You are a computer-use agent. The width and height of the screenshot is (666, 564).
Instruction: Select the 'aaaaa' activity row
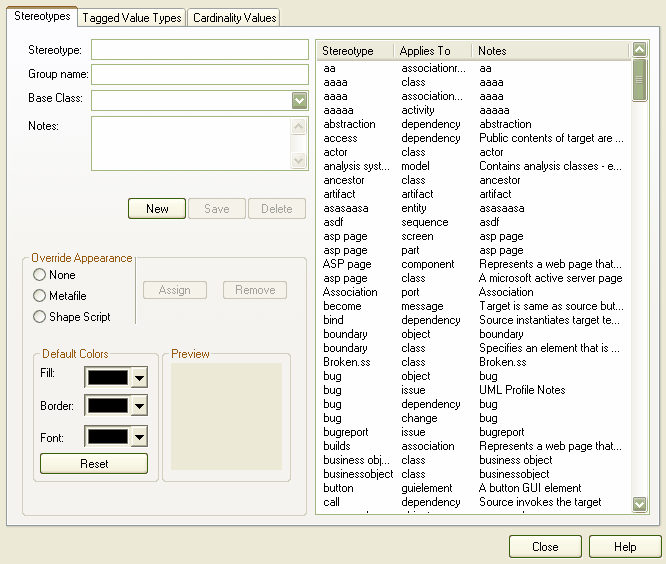point(474,110)
